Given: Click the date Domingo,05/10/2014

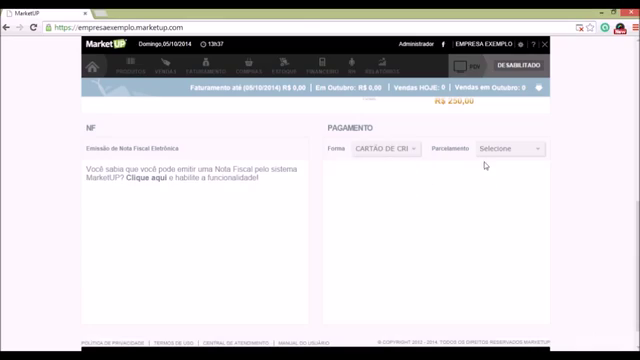Looking at the screenshot, I should point(165,44).
